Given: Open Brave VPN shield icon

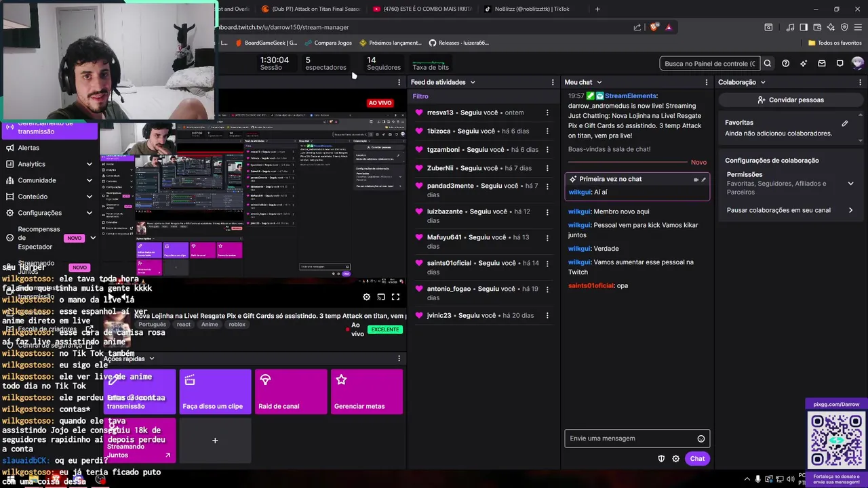Looking at the screenshot, I should click(844, 27).
